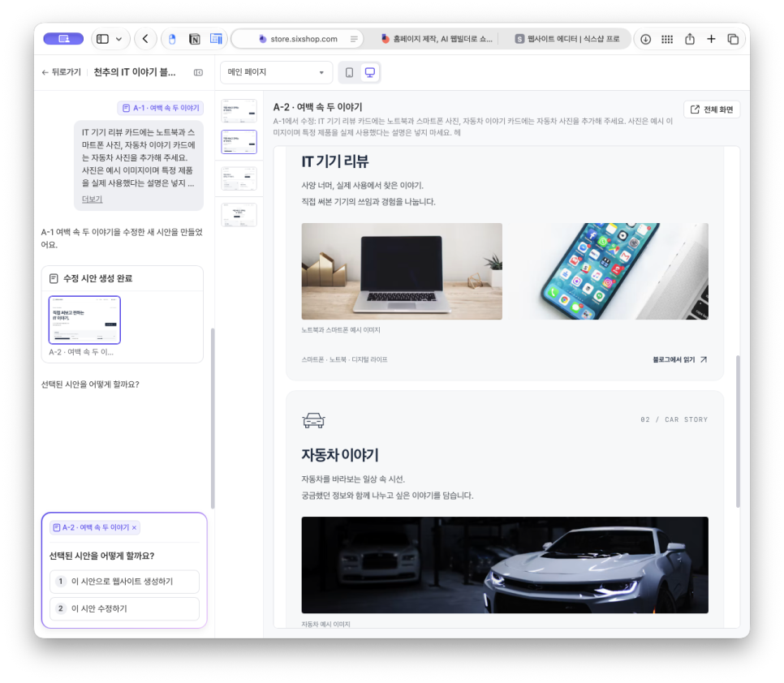The height and width of the screenshot is (683, 784).
Task: Click the 노트북과 스마트폰 예시 이미지 caption
Action: 341,330
